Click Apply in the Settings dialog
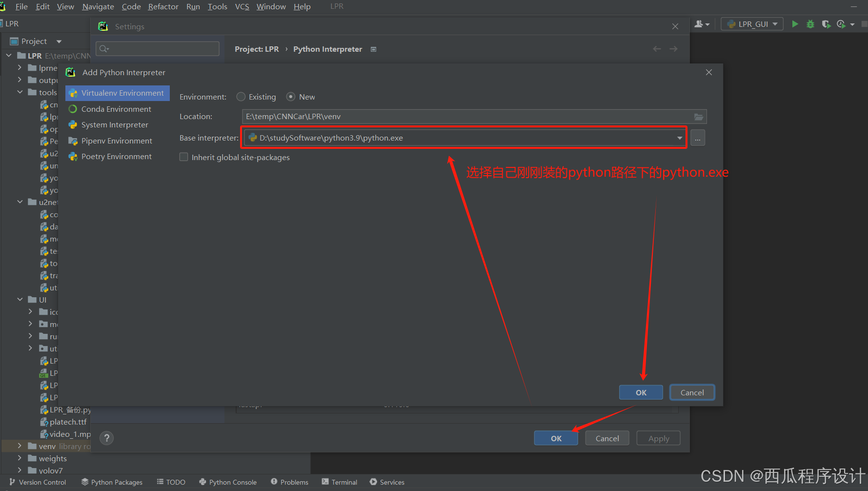The width and height of the screenshot is (868, 491). pos(659,438)
